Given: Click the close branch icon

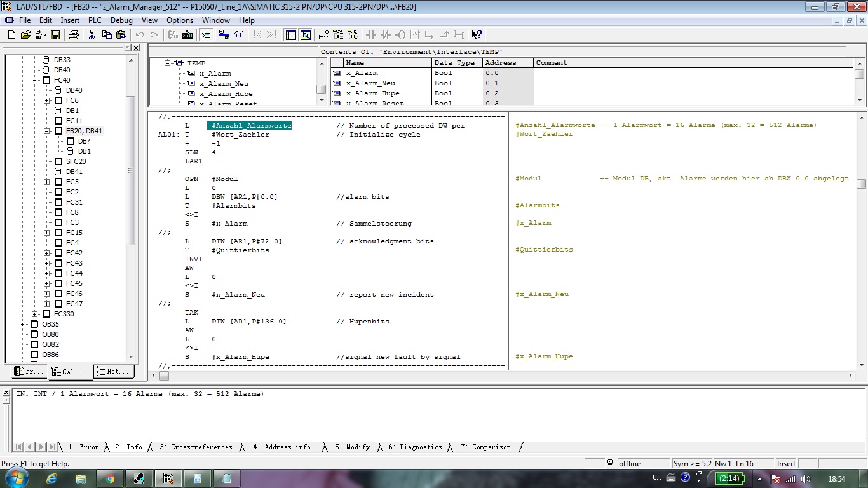Looking at the screenshot, I should click(444, 35).
